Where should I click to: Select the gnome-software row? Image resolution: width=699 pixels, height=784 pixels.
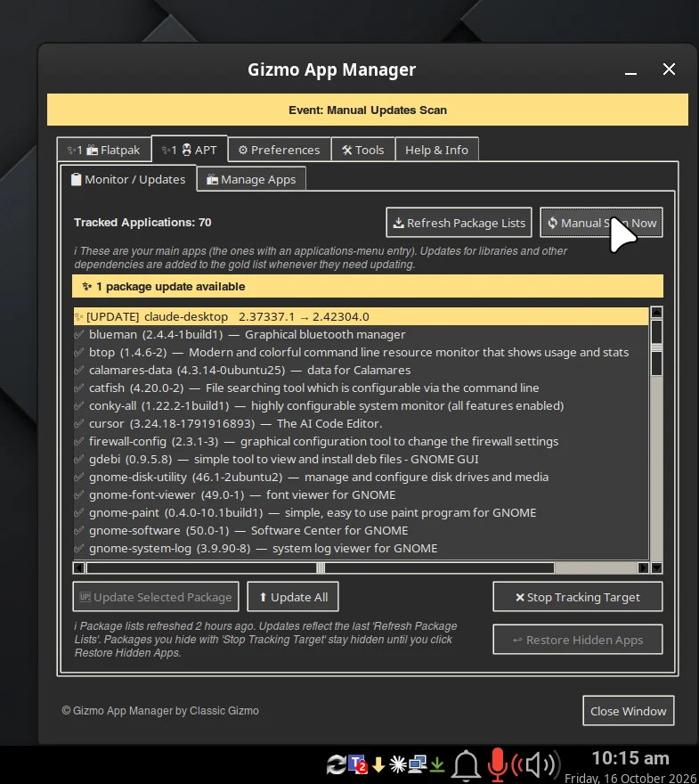pyautogui.click(x=361, y=530)
